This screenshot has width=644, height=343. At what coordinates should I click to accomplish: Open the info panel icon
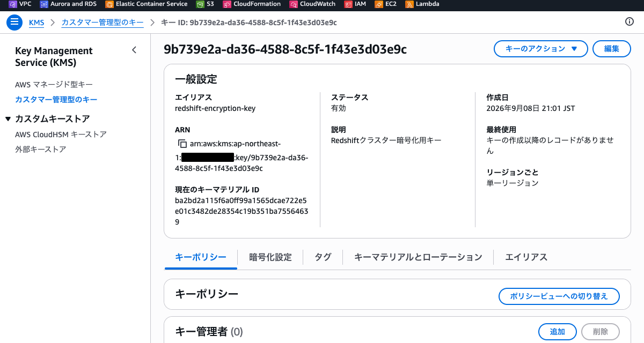(630, 22)
